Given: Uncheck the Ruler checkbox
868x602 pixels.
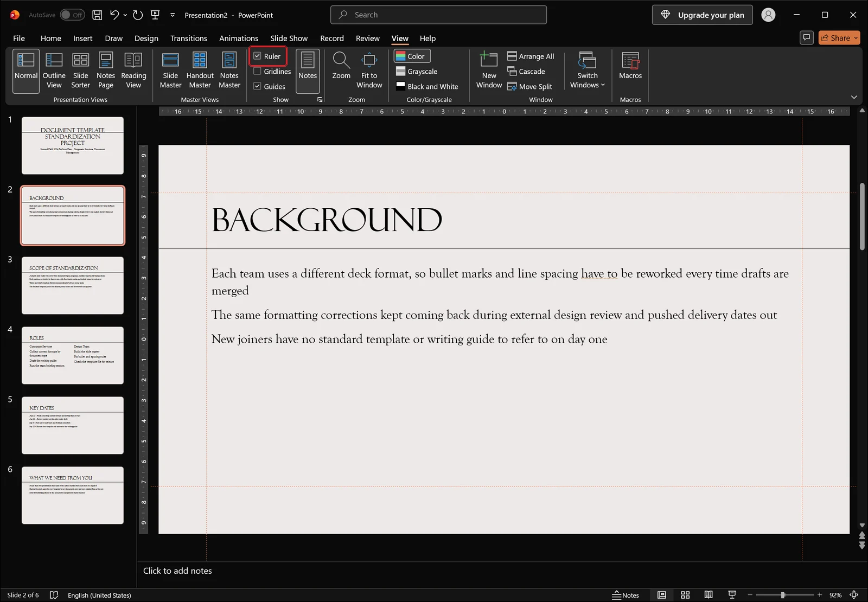Looking at the screenshot, I should coord(257,56).
